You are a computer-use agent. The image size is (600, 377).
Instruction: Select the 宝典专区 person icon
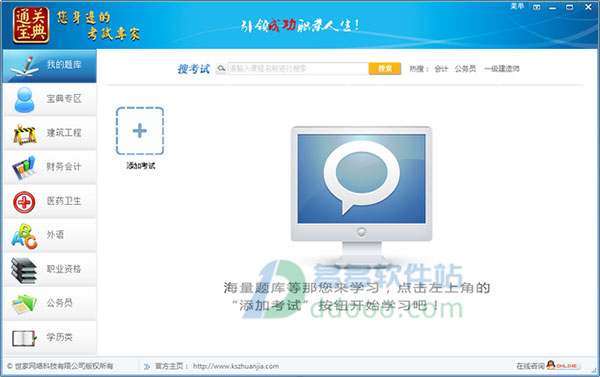point(24,100)
